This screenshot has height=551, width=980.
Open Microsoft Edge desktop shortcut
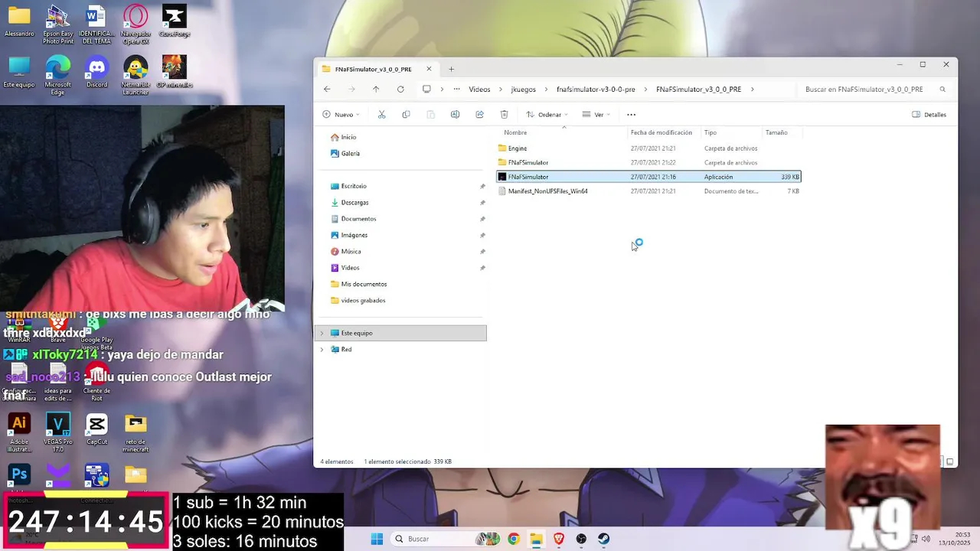[58, 75]
